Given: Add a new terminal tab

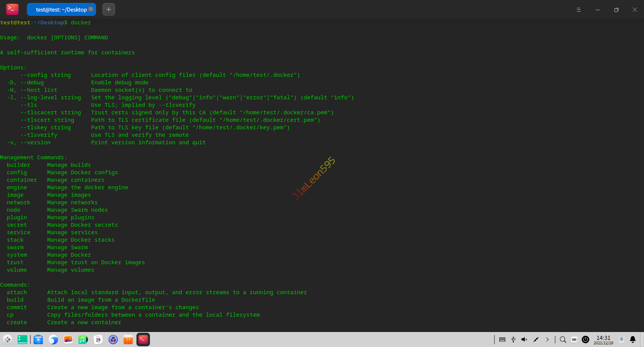Looking at the screenshot, I should [109, 9].
